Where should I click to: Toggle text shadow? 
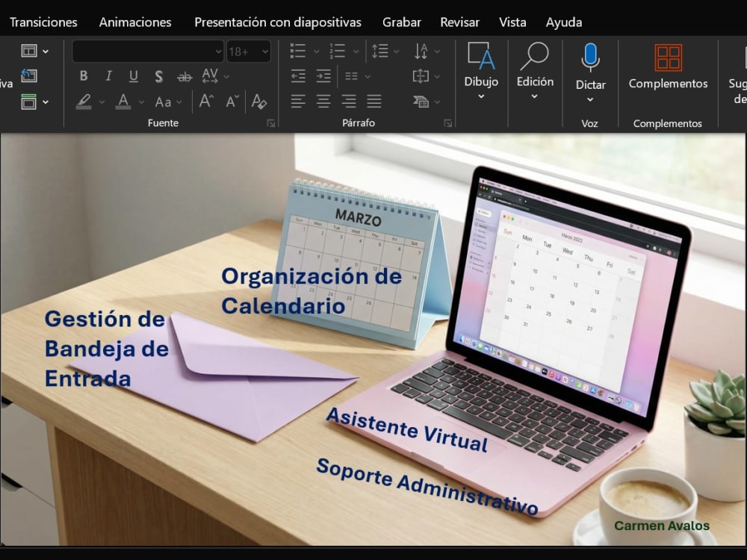tap(158, 75)
